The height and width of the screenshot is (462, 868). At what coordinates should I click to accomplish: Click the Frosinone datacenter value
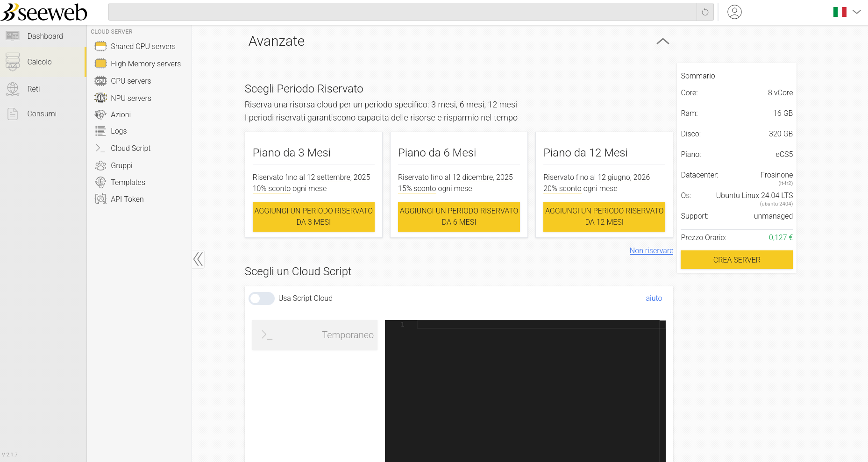tap(776, 175)
